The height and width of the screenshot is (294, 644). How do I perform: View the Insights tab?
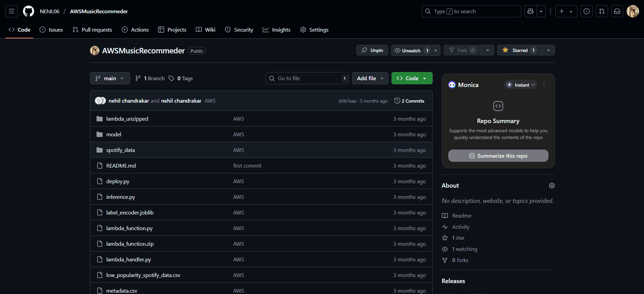[x=277, y=30]
